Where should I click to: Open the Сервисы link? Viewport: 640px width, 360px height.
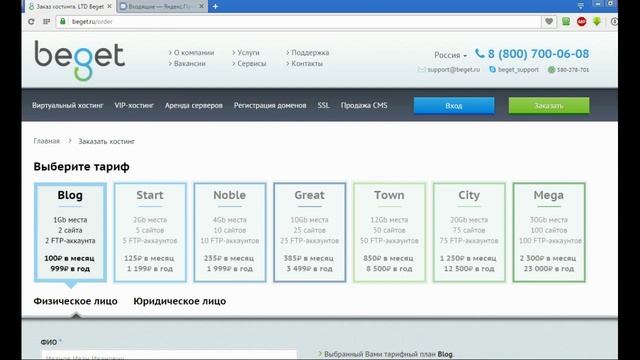coord(251,64)
